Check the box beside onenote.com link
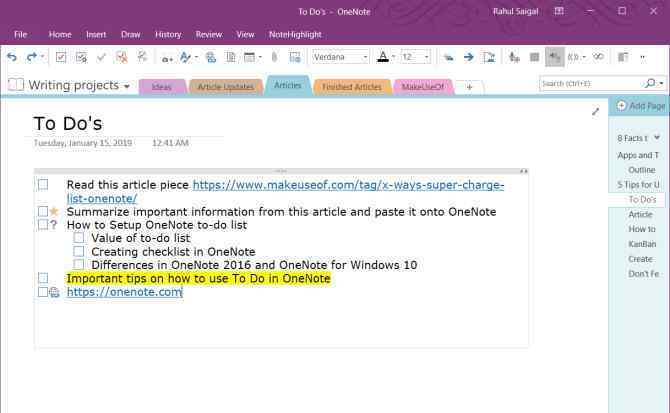The image size is (670, 413). [x=43, y=292]
